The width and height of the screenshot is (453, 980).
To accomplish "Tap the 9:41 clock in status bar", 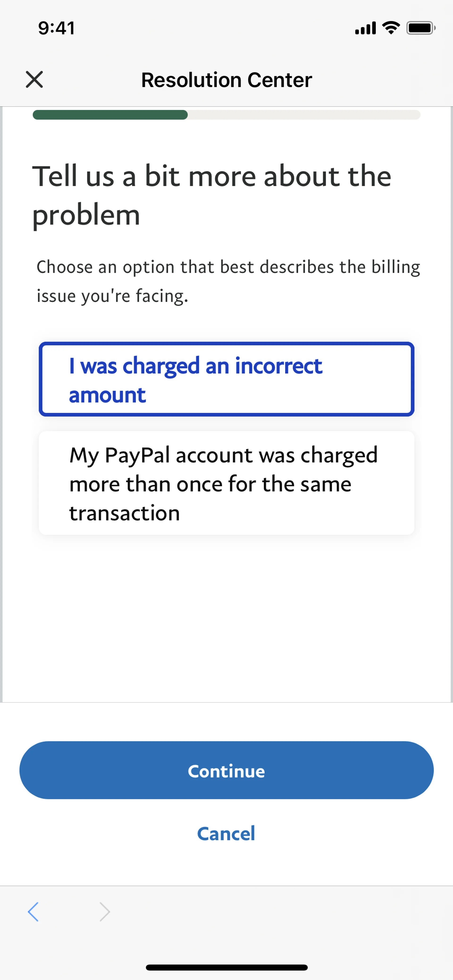I will coord(56,28).
